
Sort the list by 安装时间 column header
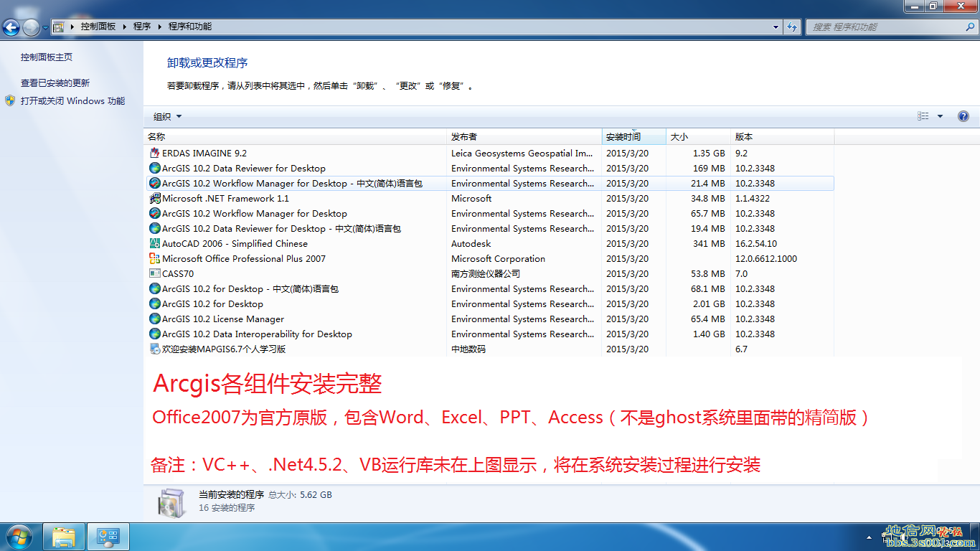[634, 136]
